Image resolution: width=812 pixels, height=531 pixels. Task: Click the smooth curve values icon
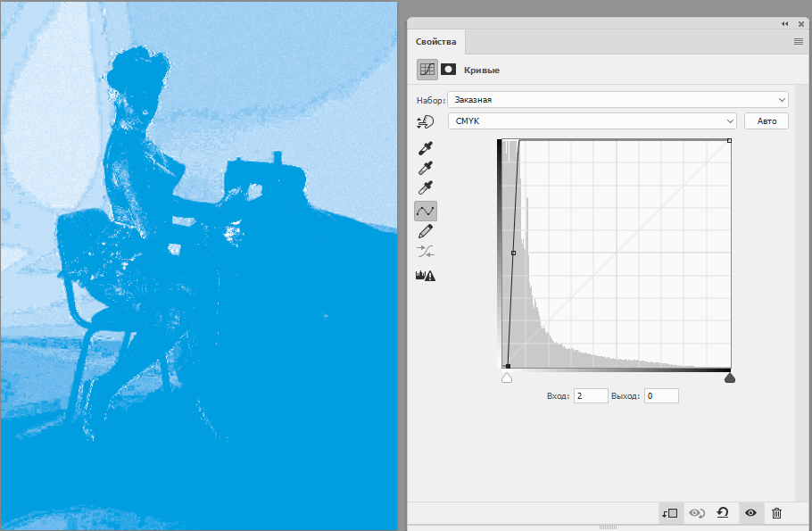425,252
